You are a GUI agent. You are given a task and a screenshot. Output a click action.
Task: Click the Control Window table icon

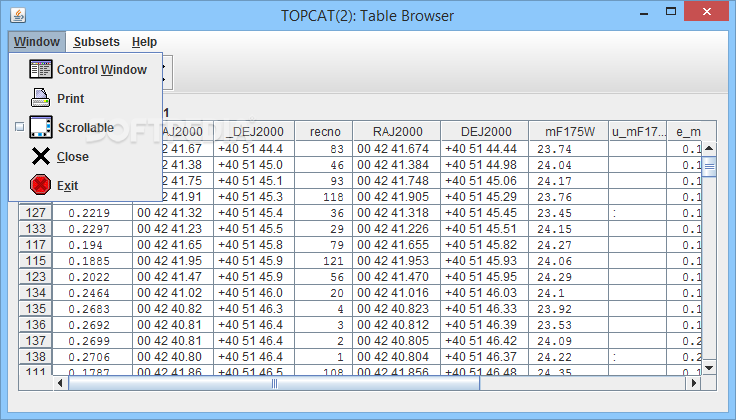pos(41,69)
